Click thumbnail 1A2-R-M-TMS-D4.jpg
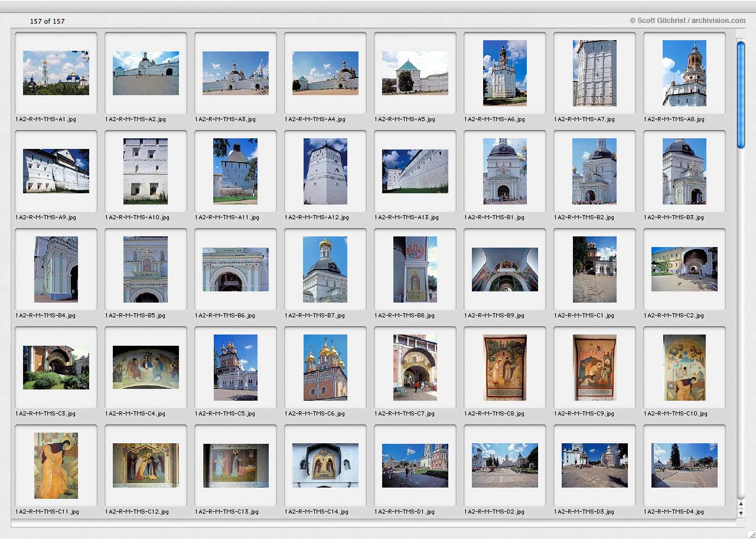The width and height of the screenshot is (756, 539). pyautogui.click(x=685, y=466)
